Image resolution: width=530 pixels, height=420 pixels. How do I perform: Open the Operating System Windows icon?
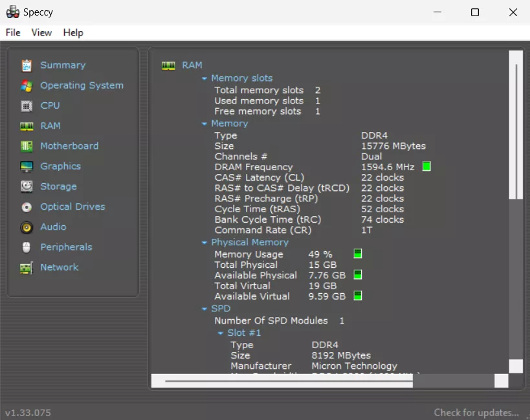click(27, 85)
